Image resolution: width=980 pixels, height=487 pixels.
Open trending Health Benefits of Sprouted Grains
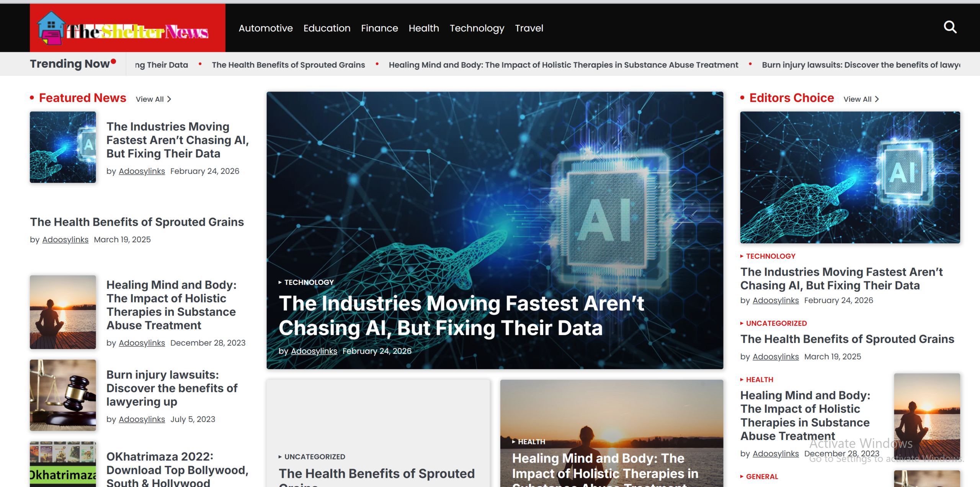coord(288,65)
